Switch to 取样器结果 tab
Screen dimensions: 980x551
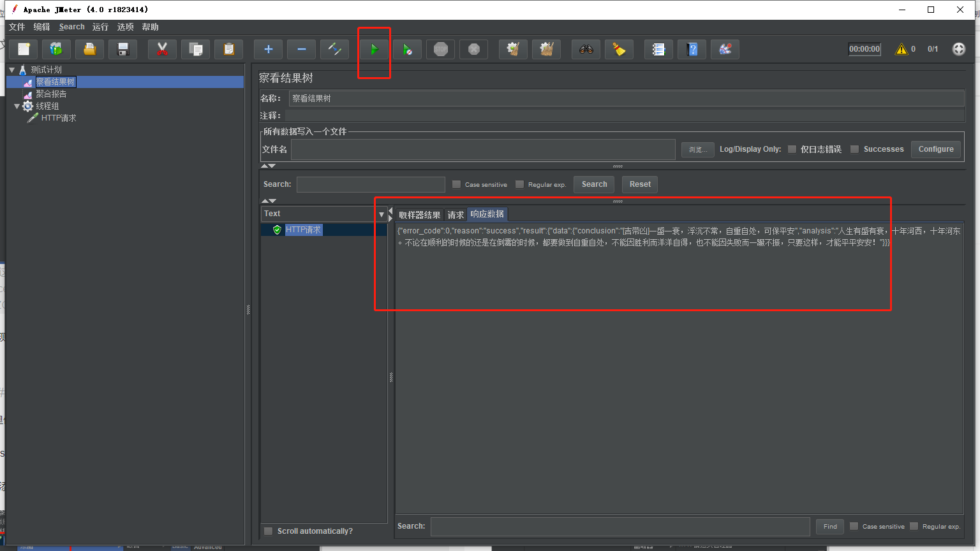coord(419,215)
